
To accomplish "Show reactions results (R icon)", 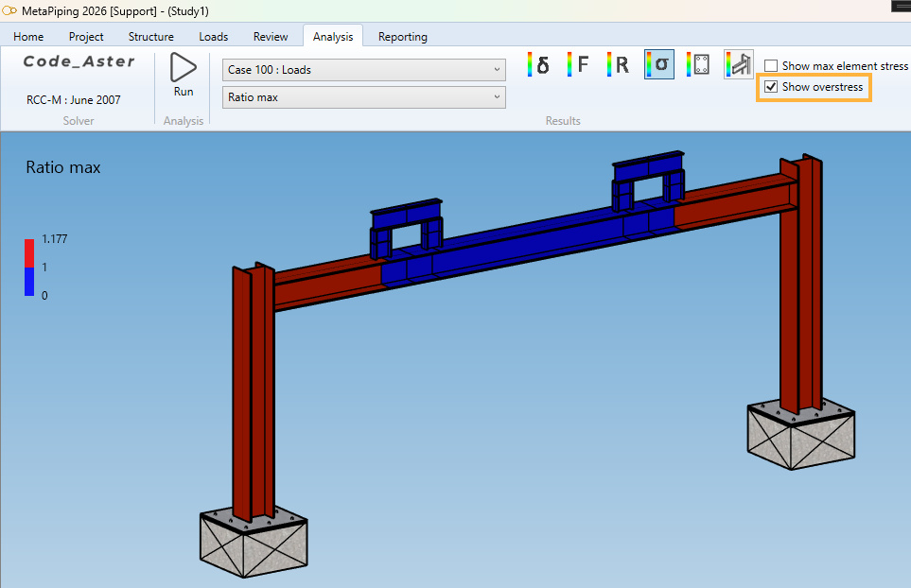I will 617,64.
